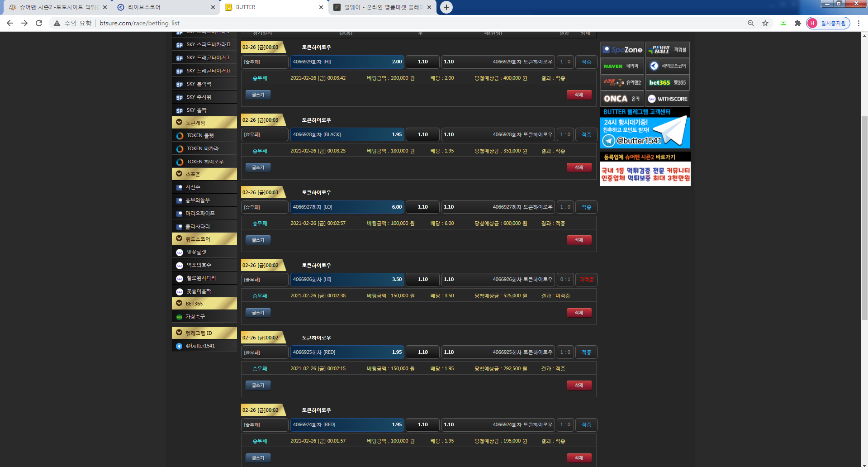Open @butter1541 Telegram link in sidebar
The image size is (868, 467).
pos(200,346)
